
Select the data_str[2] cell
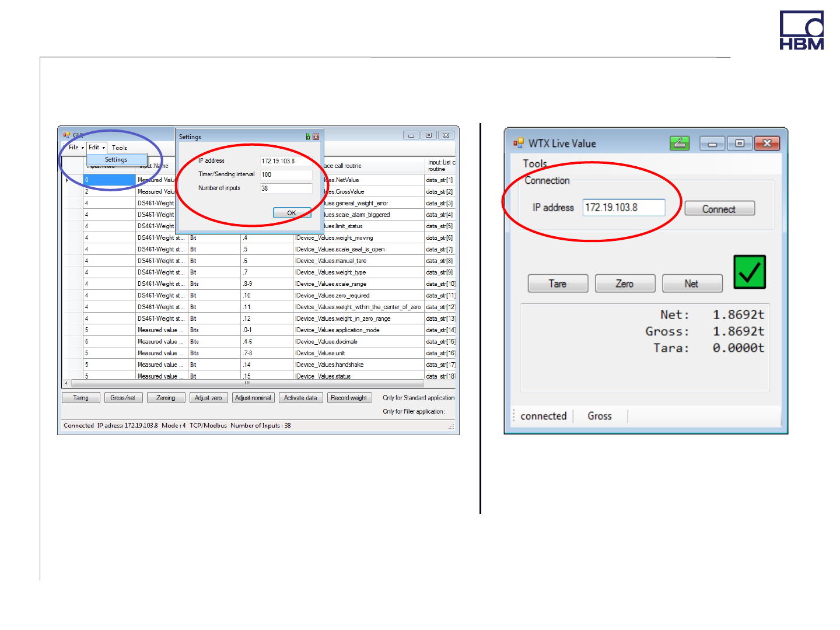tap(440, 192)
